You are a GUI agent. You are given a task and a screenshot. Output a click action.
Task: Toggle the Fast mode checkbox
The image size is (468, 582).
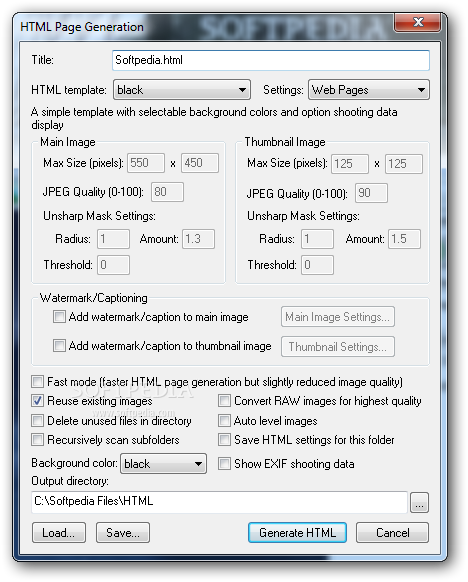(37, 382)
